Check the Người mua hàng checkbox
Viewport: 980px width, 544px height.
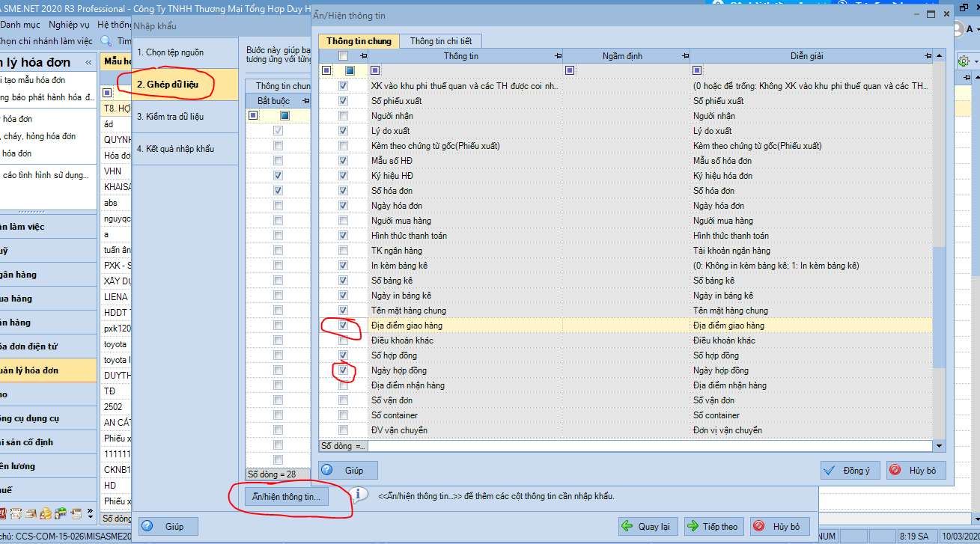pos(343,221)
